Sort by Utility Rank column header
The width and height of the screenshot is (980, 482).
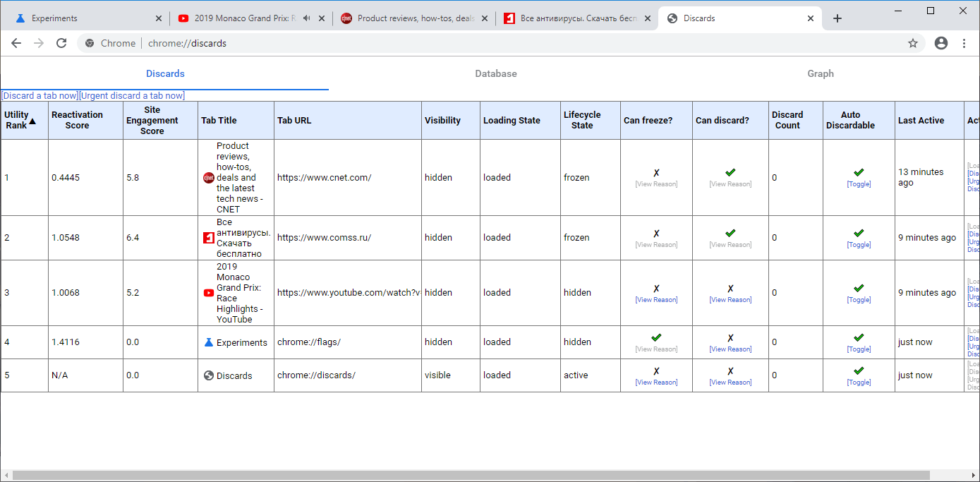pos(25,121)
